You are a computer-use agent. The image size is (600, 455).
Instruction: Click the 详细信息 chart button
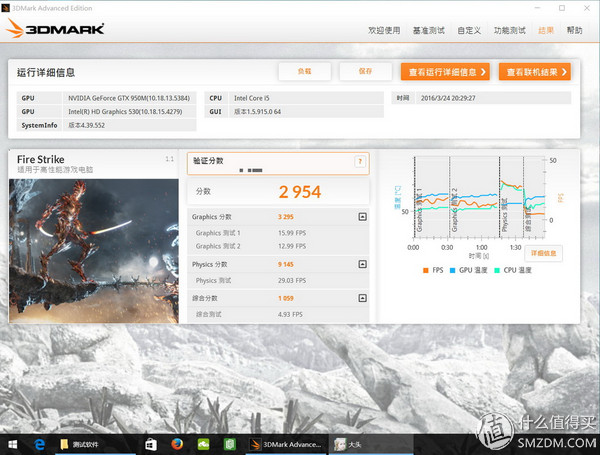(x=543, y=253)
